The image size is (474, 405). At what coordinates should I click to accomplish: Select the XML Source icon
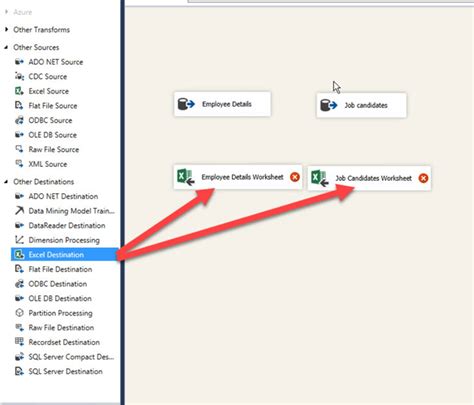coord(19,164)
